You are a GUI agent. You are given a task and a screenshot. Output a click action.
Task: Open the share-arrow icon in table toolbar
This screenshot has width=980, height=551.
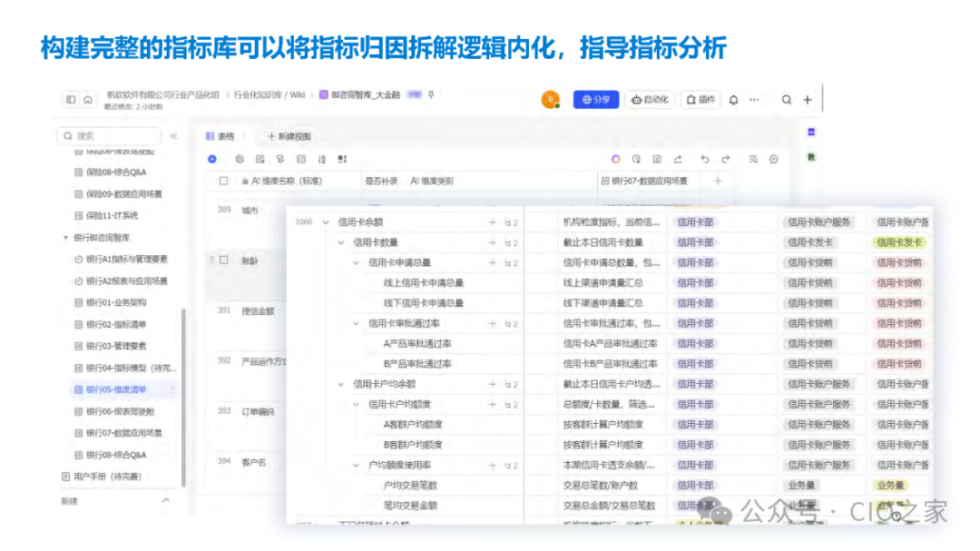pyautogui.click(x=678, y=159)
